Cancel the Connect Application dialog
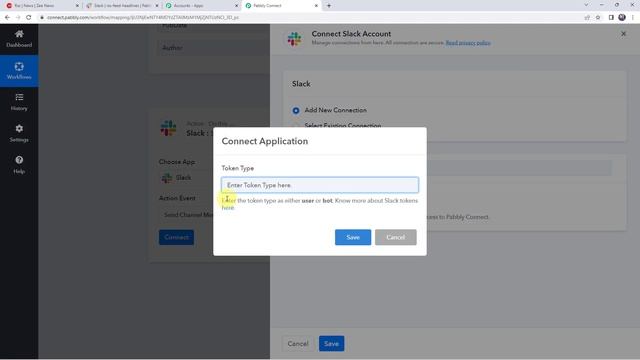The height and width of the screenshot is (360, 640). [396, 237]
